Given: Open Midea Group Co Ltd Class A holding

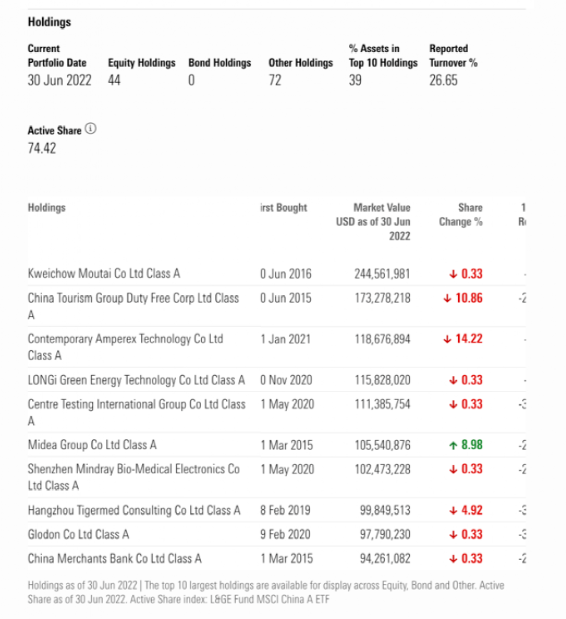Looking at the screenshot, I should [92, 445].
